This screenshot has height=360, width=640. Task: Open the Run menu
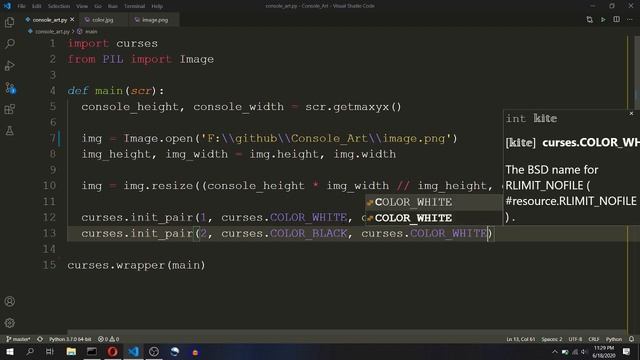click(x=113, y=6)
